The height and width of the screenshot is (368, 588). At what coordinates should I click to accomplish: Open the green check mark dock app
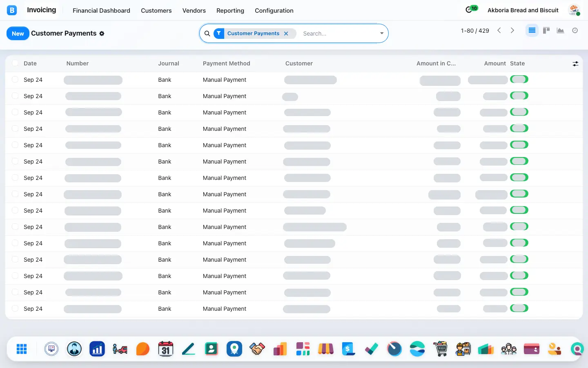(372, 349)
